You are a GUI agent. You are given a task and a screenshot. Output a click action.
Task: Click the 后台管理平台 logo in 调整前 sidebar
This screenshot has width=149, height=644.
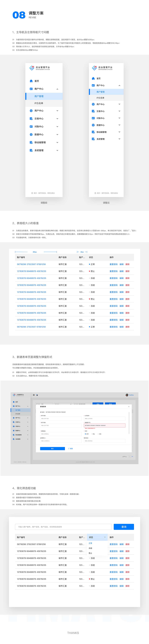pos(32,68)
